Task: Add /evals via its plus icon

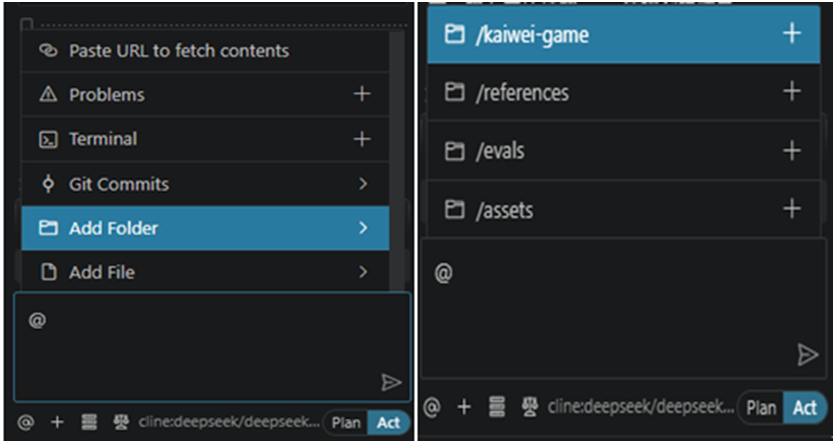Action: 792,150
